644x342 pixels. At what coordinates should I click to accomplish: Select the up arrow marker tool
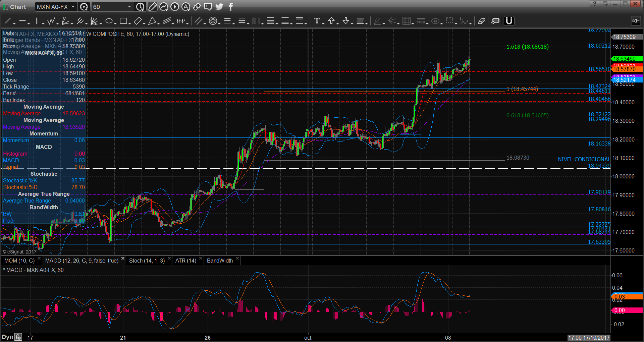(x=331, y=21)
